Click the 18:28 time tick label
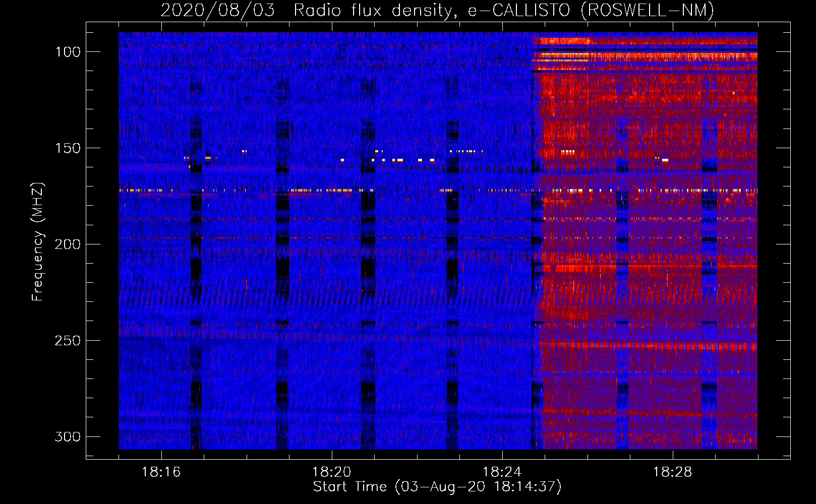 click(672, 472)
